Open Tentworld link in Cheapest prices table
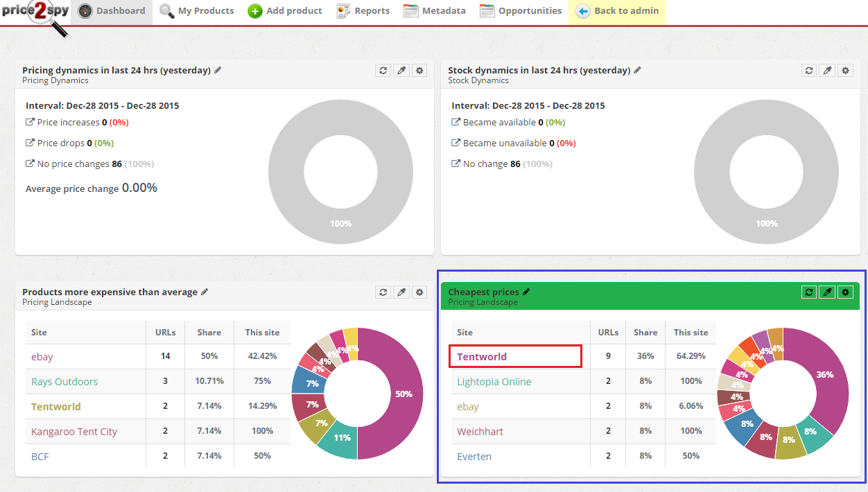This screenshot has width=868, height=492. 482,357
